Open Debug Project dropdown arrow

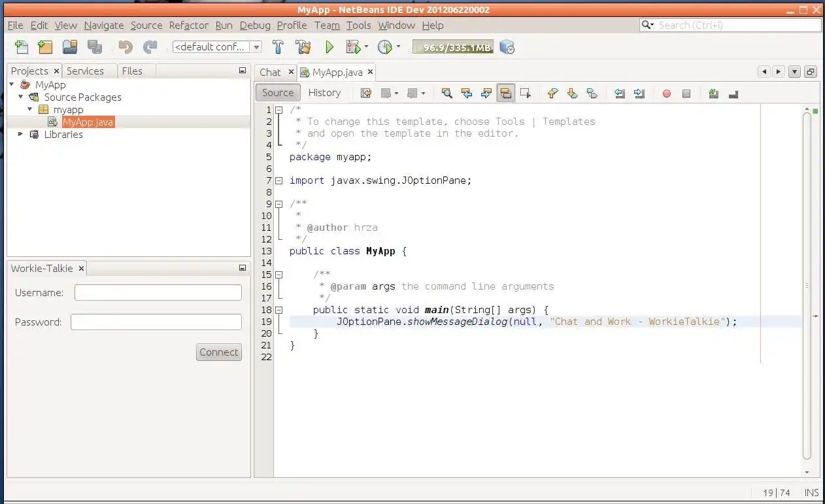[x=366, y=47]
